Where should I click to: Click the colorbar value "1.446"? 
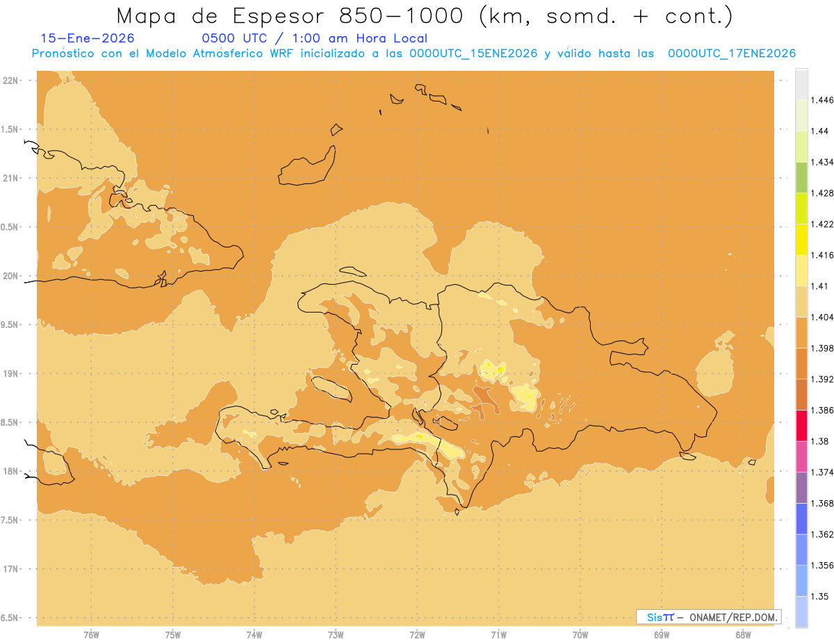click(x=821, y=100)
